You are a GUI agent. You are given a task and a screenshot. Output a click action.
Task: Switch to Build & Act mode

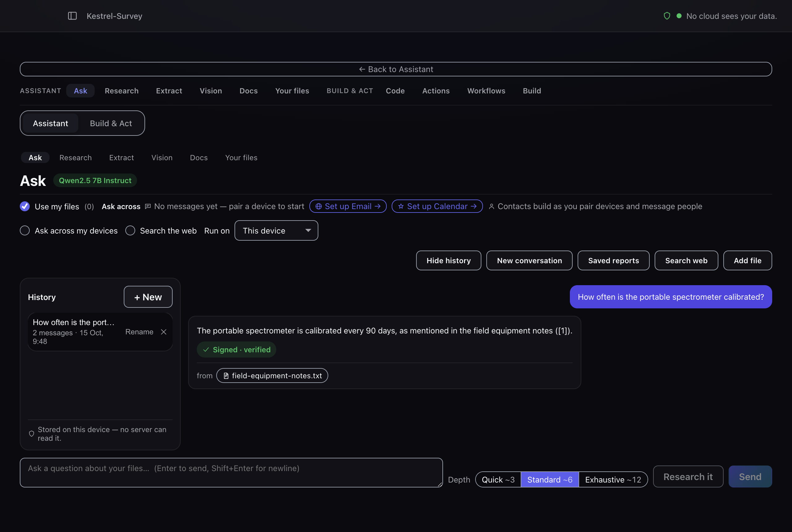point(111,123)
